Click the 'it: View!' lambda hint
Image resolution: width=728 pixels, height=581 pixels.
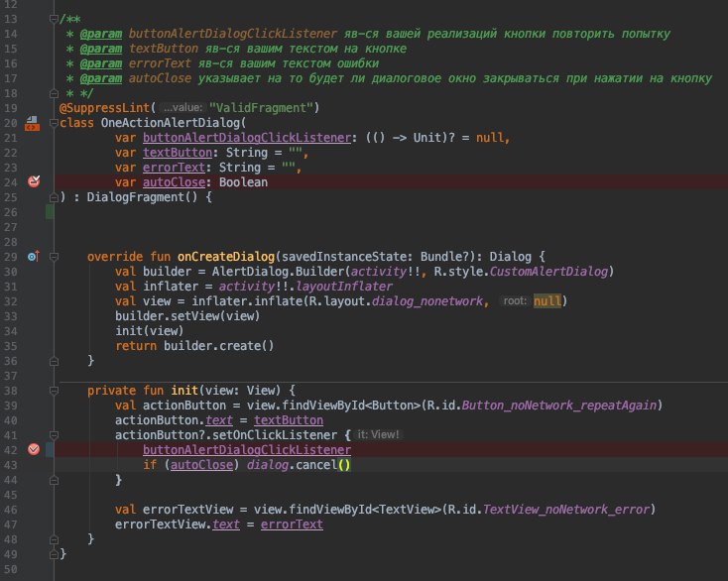point(378,434)
